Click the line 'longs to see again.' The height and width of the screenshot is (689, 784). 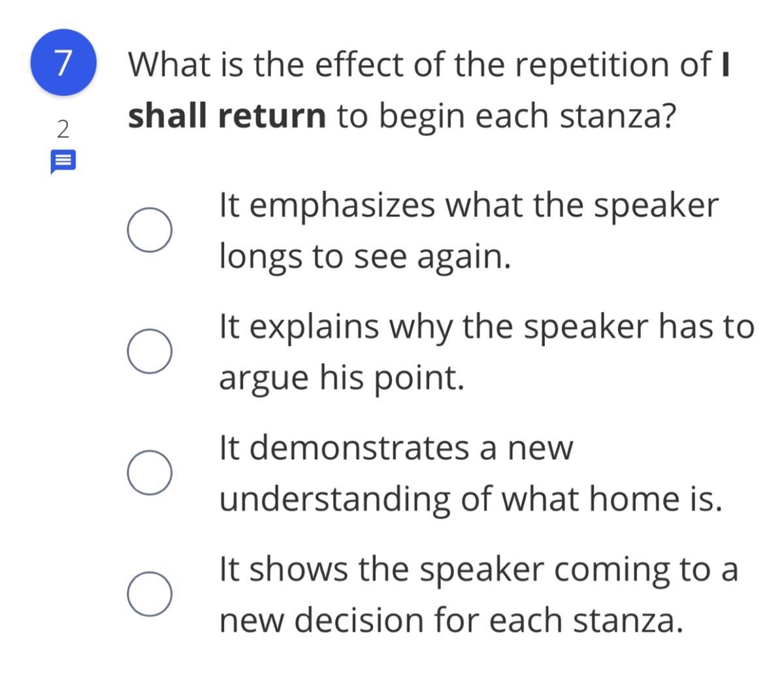click(365, 256)
